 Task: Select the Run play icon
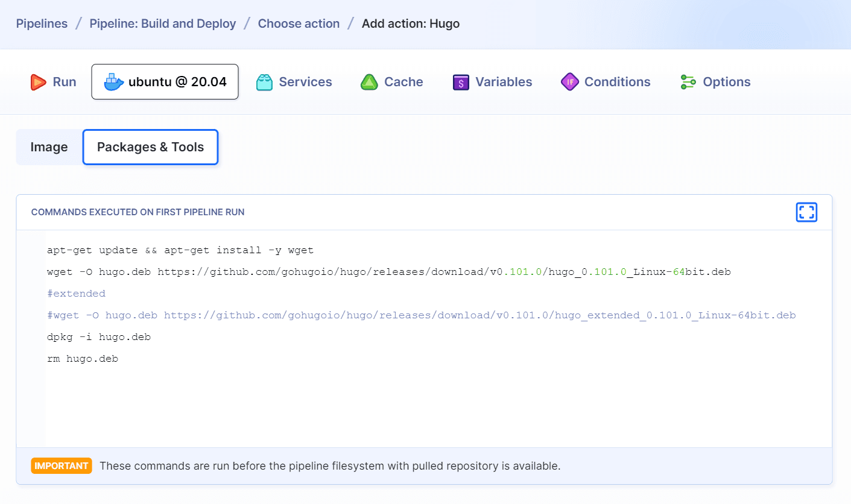[39, 81]
